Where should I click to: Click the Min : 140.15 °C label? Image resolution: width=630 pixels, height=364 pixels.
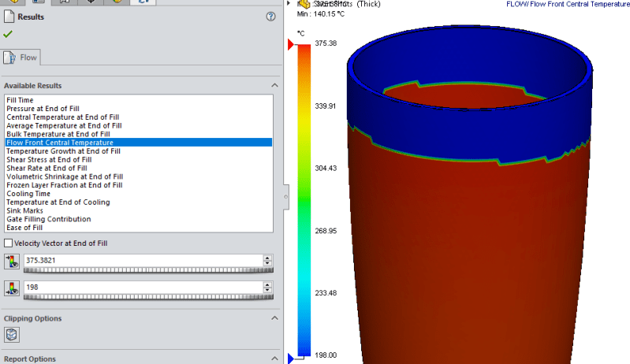tap(321, 14)
